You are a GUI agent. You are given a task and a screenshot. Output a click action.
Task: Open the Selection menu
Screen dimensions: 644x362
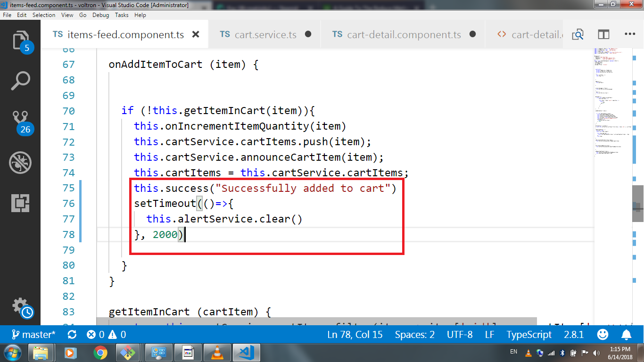pos(44,15)
